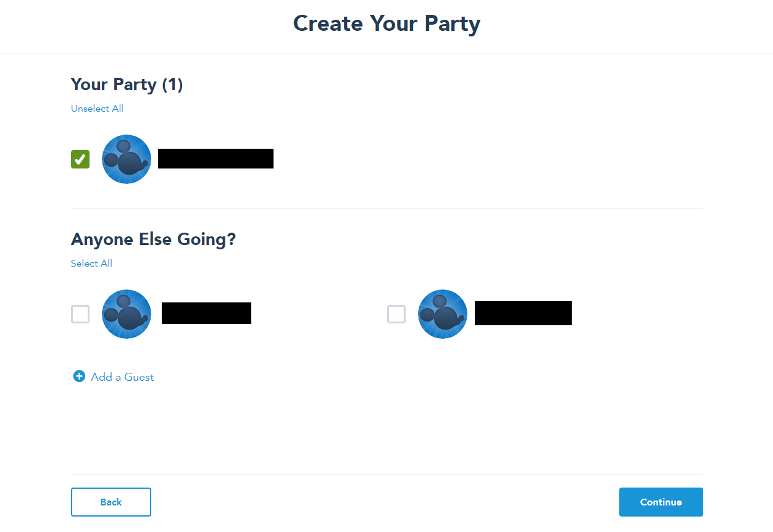
Task: Check the right guest checkbox under Anyone Else Going
Action: 396,314
